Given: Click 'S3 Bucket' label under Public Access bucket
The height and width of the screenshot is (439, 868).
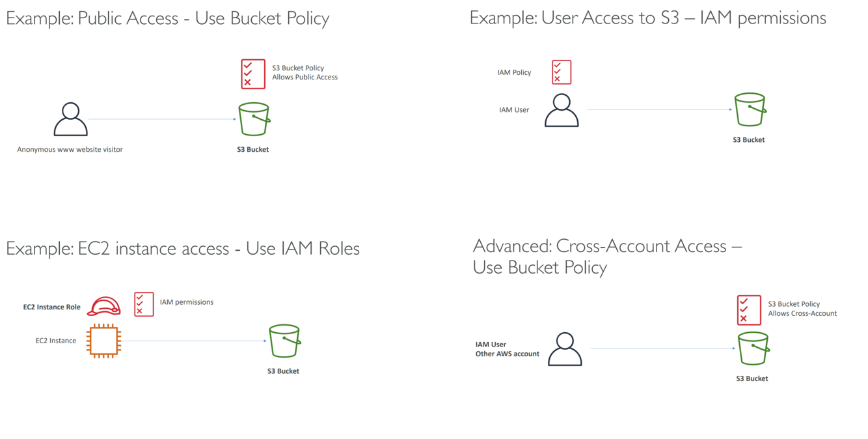Looking at the screenshot, I should coord(253,149).
